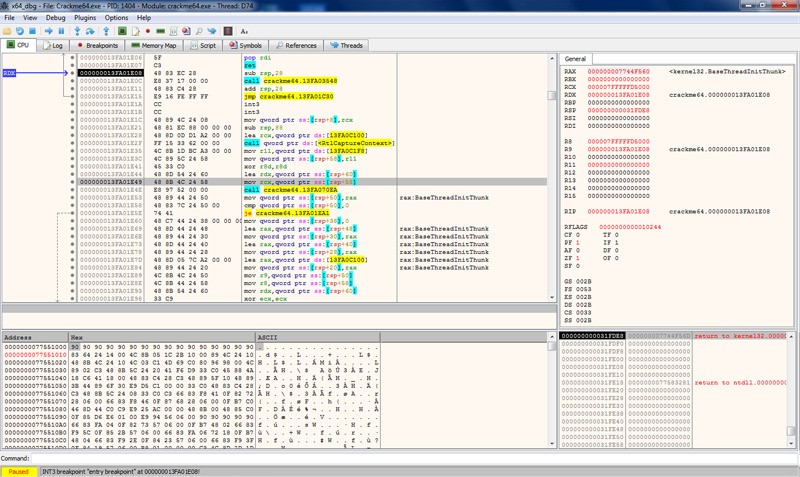This screenshot has width=800, height=477.
Task: Select dump row at address 0000000077551010
Action: tap(191, 355)
